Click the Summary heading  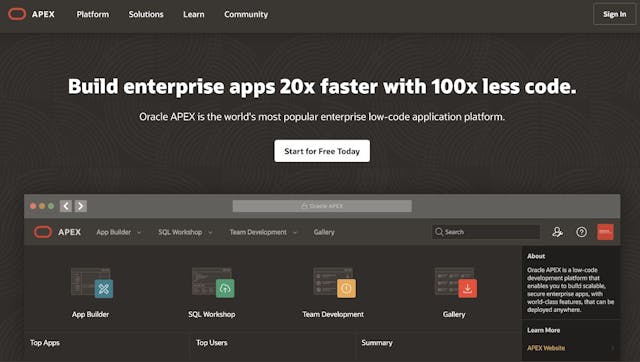pos(377,343)
